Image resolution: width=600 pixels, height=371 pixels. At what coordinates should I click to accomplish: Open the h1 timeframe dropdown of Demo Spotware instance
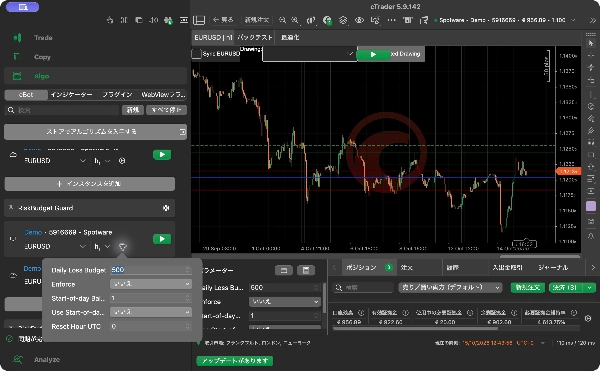102,247
